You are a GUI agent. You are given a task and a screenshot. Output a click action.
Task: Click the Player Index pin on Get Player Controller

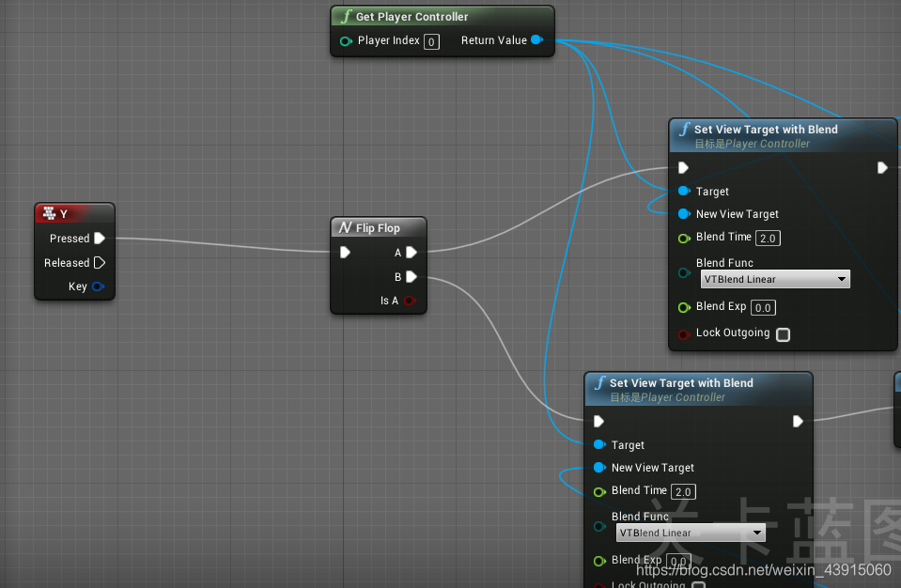pos(346,41)
